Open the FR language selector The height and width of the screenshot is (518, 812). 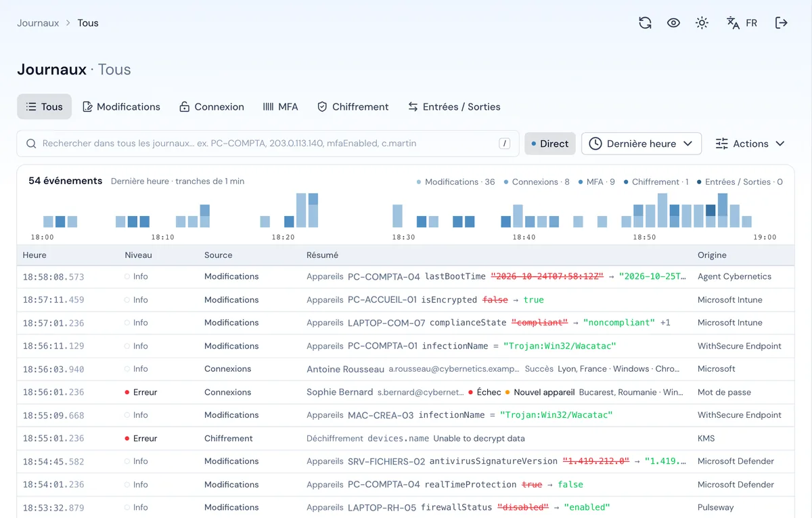[742, 23]
